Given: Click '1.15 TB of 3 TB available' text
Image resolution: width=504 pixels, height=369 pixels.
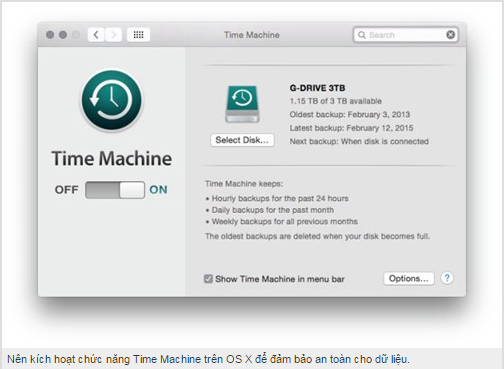Looking at the screenshot, I should click(336, 101).
